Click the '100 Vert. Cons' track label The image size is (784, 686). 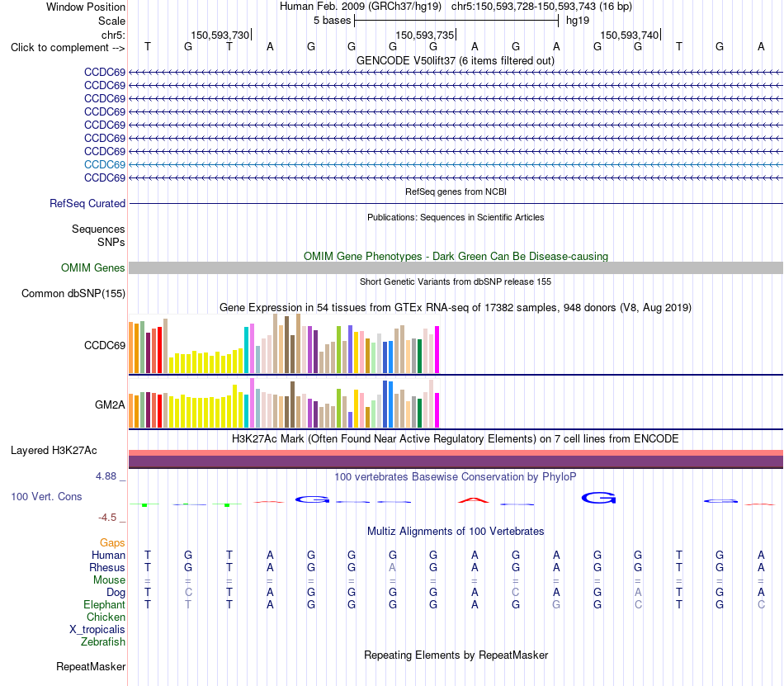46,496
